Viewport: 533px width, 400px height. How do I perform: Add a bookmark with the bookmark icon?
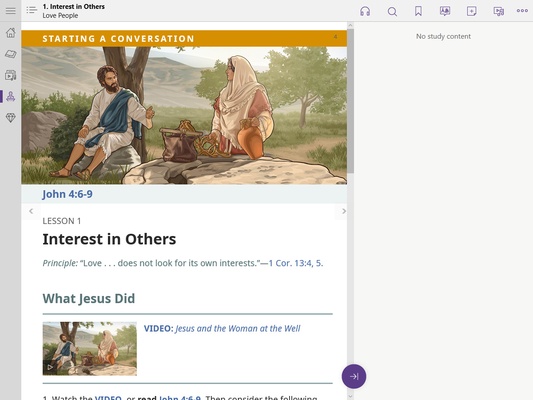tap(418, 11)
